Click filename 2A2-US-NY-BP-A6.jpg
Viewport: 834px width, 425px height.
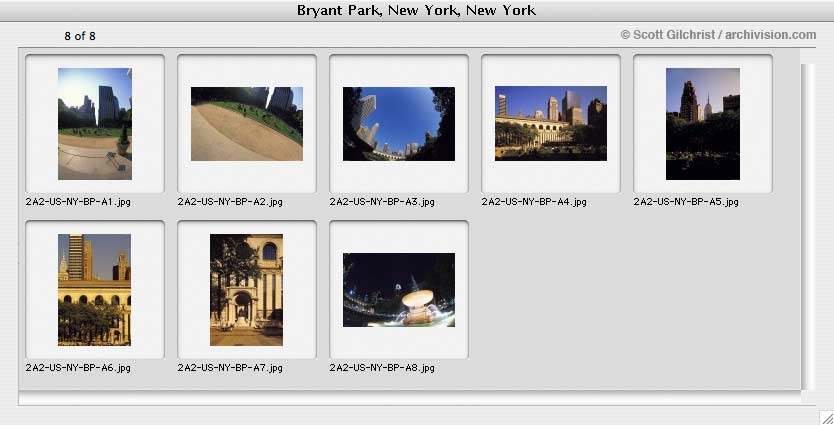[78, 368]
